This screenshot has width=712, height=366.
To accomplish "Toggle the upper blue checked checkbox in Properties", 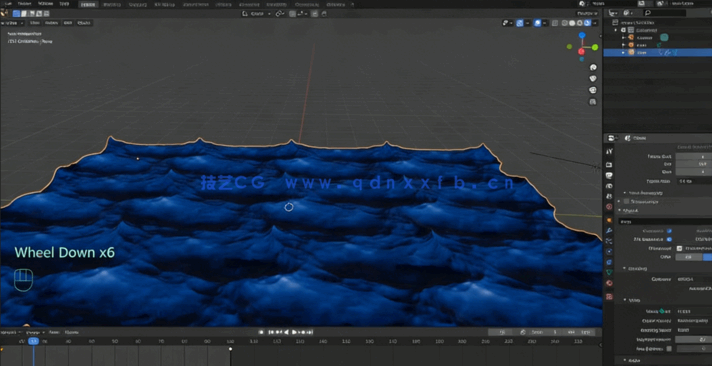I will (669, 231).
